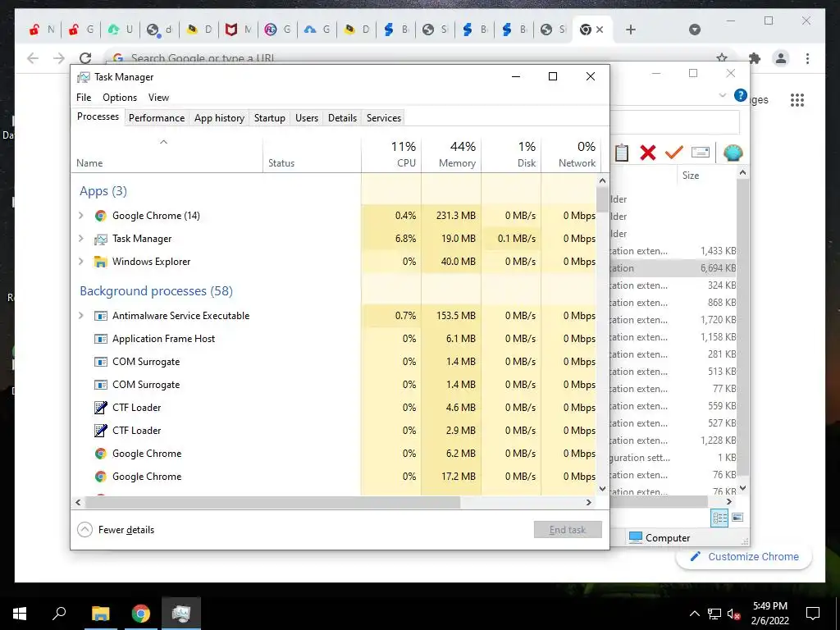Click the End task button
The height and width of the screenshot is (630, 840).
pos(568,530)
